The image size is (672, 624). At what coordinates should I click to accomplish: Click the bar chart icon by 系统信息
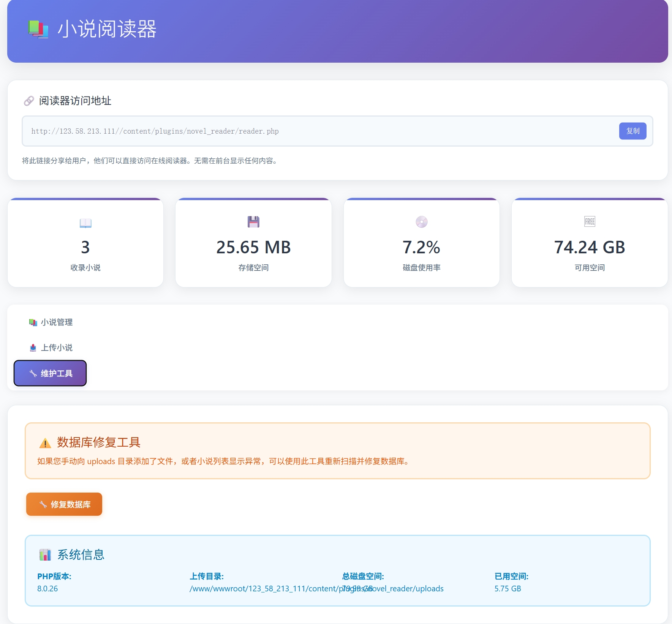pos(45,555)
